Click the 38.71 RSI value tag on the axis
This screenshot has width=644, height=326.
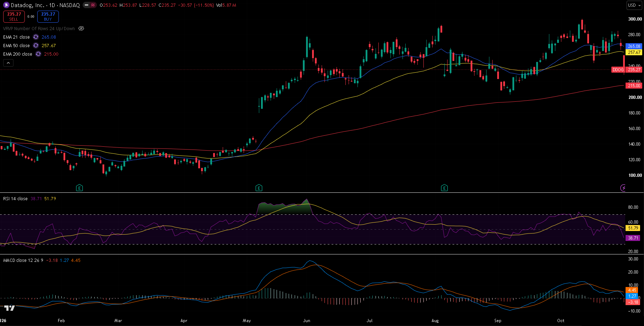pos(633,238)
